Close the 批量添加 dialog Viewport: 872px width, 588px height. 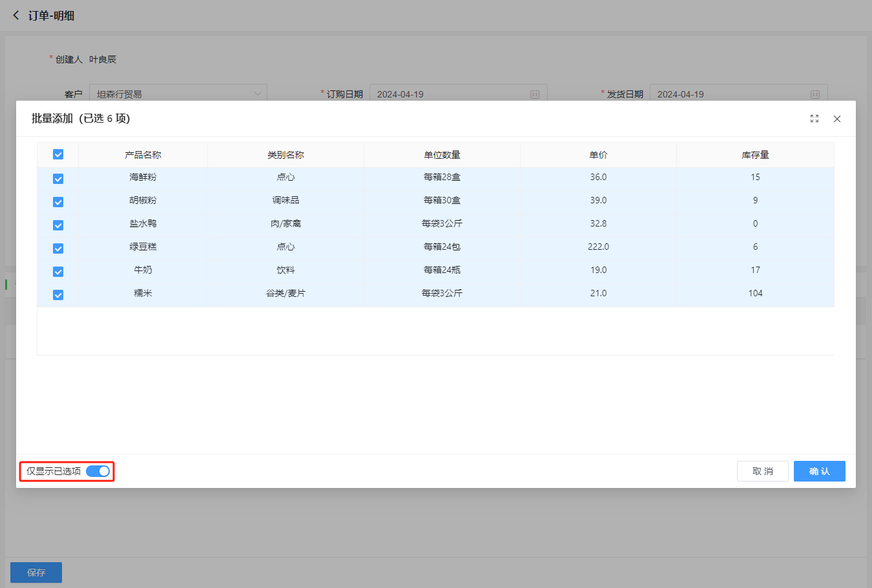[x=836, y=119]
